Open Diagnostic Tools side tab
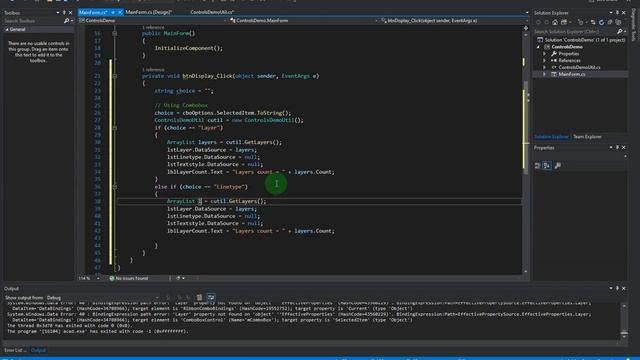Image resolution: width=640 pixels, height=360 pixels. (633, 24)
